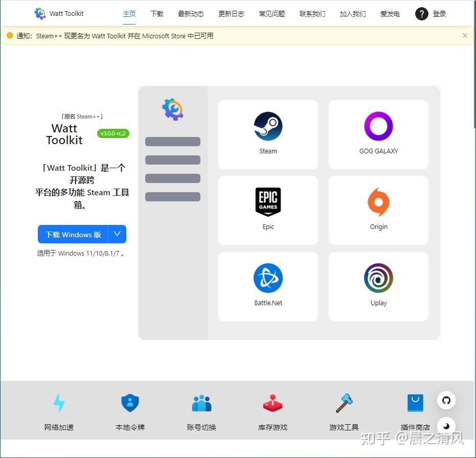Screen dimensions: 476x458
Task: Open the 账号切换 feature icon
Action: click(x=201, y=403)
